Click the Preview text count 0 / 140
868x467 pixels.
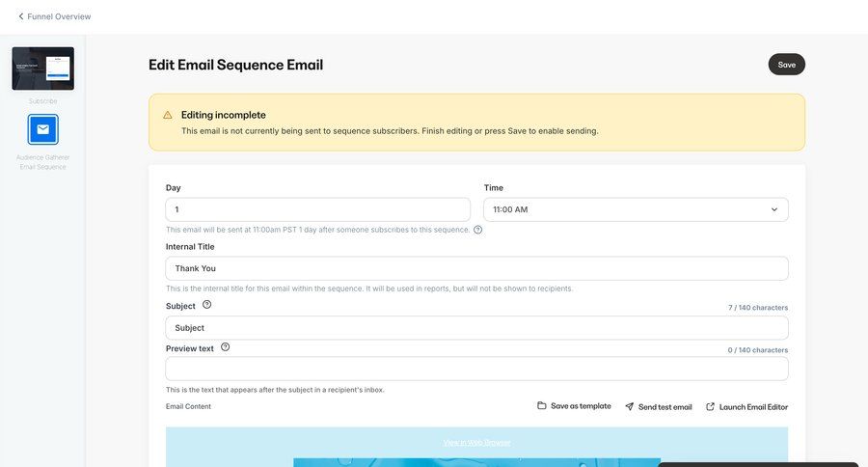tap(758, 350)
